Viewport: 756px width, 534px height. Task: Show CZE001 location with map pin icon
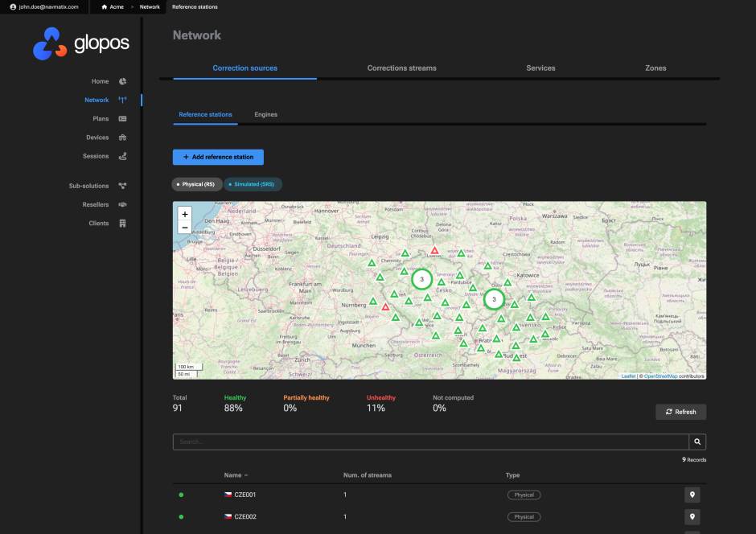click(692, 495)
